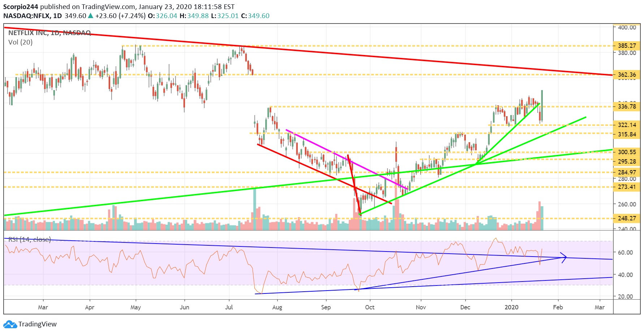Click the Scorpio244 author name
644x334 pixels.
tap(21, 7)
